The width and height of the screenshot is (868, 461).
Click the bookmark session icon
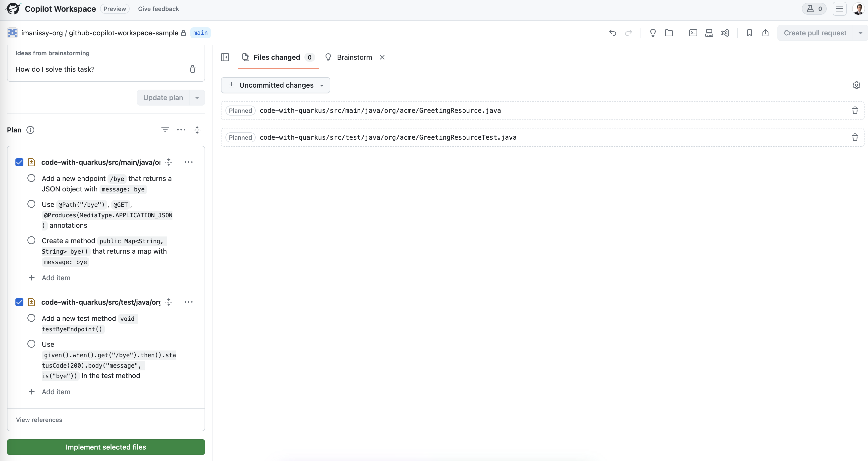[749, 33]
